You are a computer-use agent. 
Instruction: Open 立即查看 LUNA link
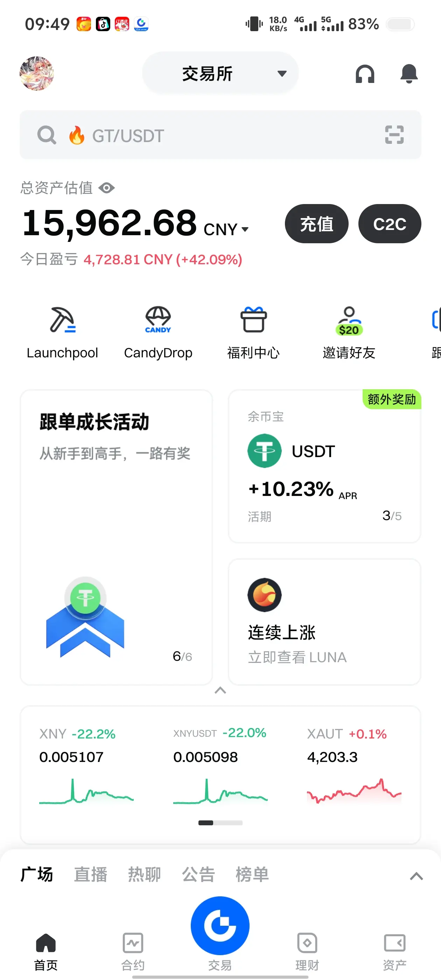297,657
